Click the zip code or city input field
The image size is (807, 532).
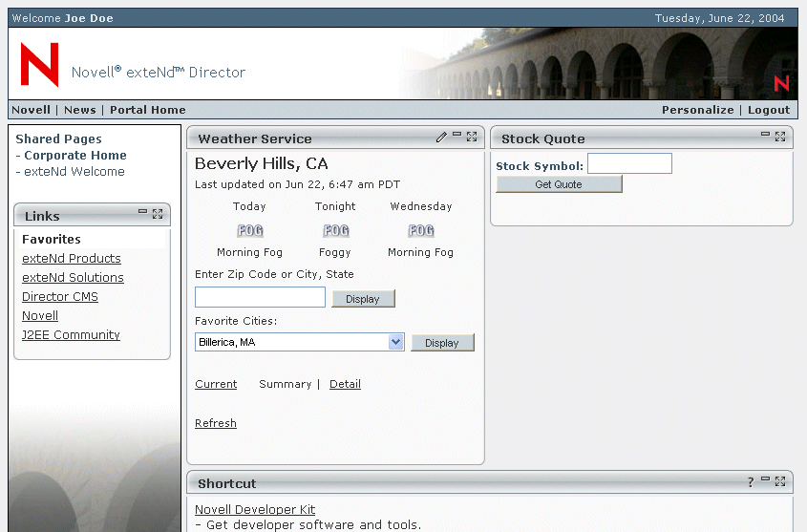click(261, 297)
